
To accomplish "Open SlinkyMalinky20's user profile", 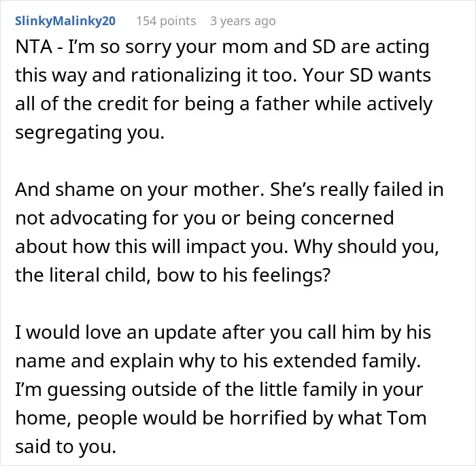I will [65, 21].
